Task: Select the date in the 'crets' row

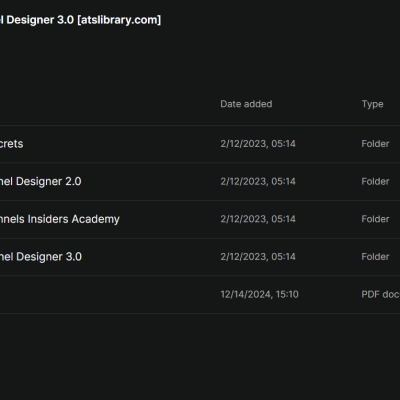Action: coord(258,144)
